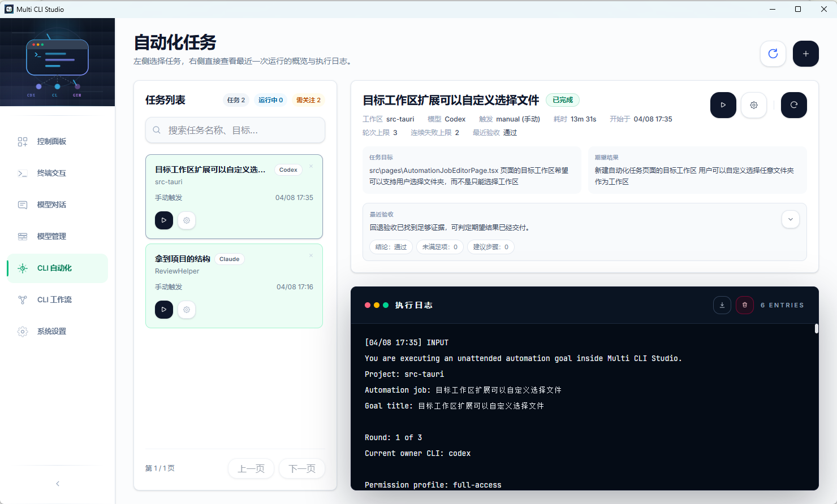Viewport: 837px width, 504px height.
Task: Click the 6 ENTRIES label
Action: (x=782, y=305)
